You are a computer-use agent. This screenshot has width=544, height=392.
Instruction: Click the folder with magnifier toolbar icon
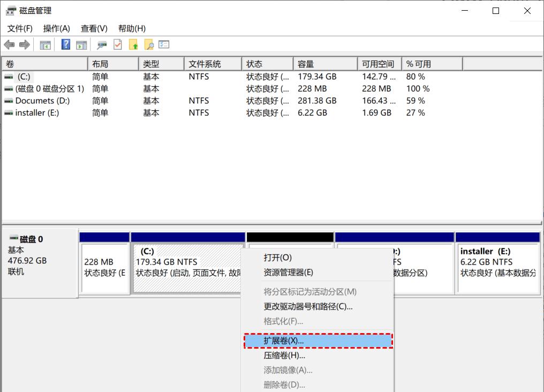[149, 44]
